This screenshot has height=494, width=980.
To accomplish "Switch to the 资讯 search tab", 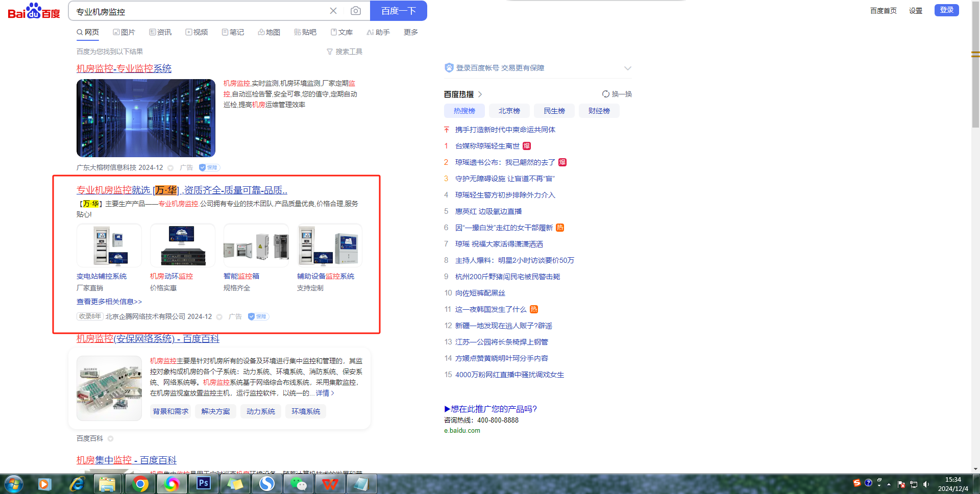I will (x=160, y=32).
